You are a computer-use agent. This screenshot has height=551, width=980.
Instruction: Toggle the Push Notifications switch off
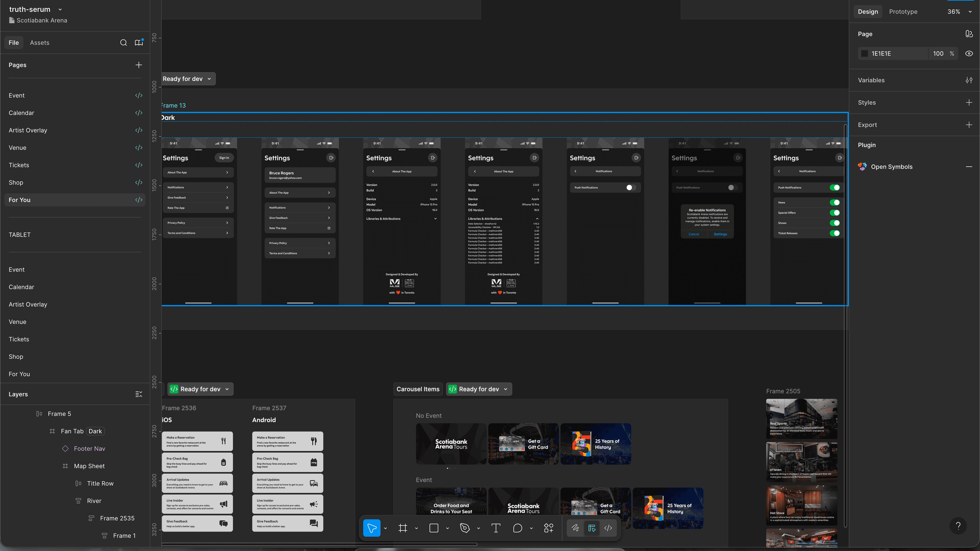(834, 187)
